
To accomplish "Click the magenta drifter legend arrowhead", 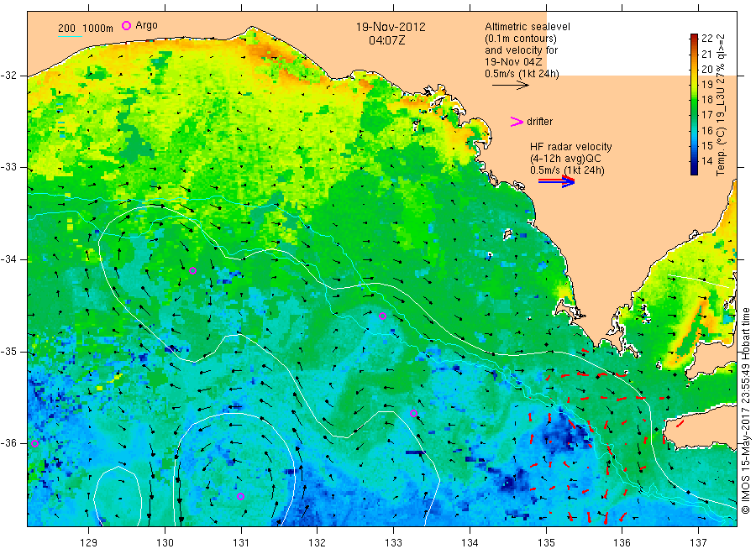I will click(x=517, y=122).
